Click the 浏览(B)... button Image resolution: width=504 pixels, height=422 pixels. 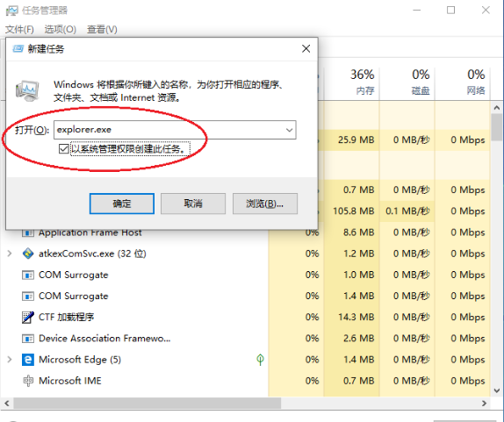point(265,204)
